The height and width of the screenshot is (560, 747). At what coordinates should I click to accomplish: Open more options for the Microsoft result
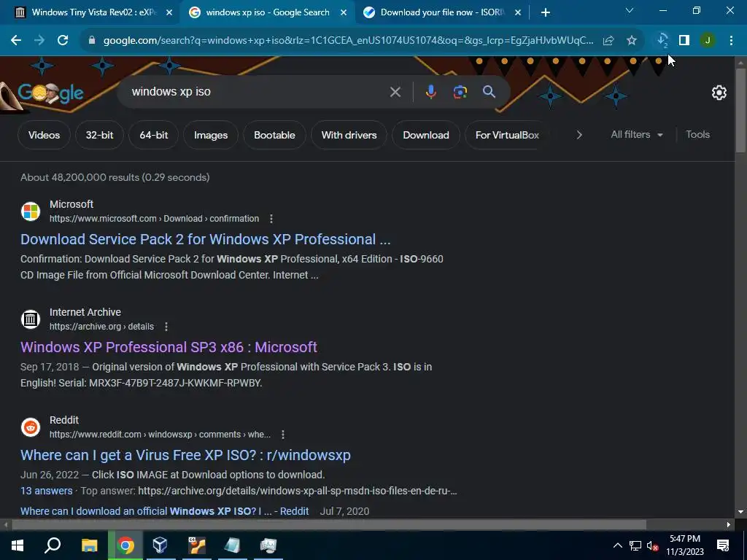tap(271, 219)
